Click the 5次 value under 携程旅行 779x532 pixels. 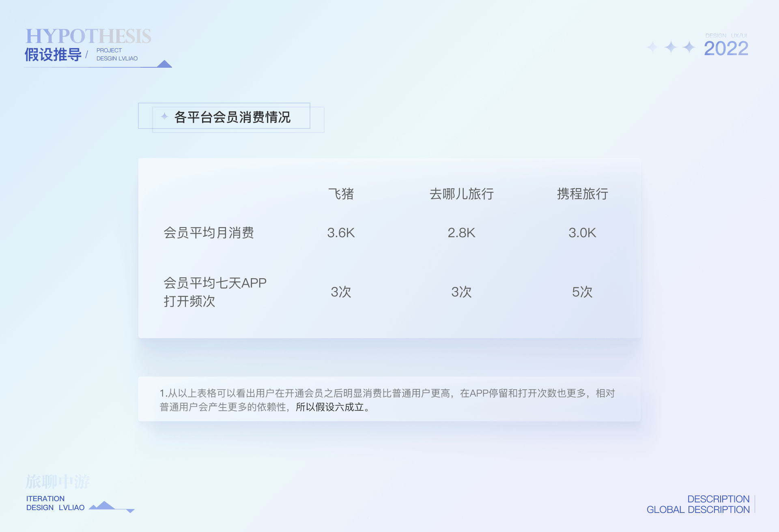click(582, 292)
